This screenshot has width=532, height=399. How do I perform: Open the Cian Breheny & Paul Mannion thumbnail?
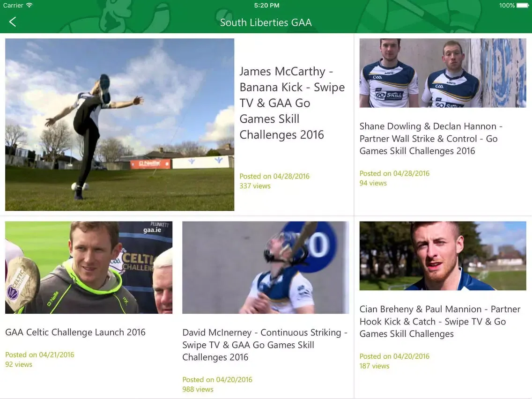click(443, 256)
